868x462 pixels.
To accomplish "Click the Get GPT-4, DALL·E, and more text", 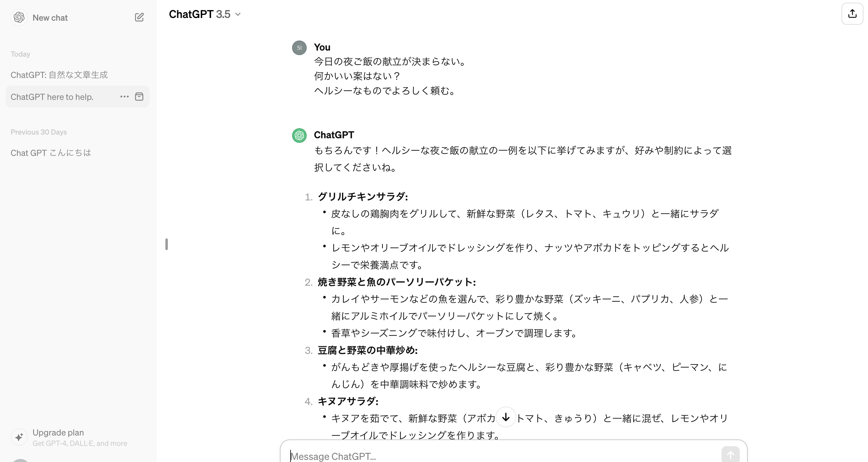I will click(80, 443).
